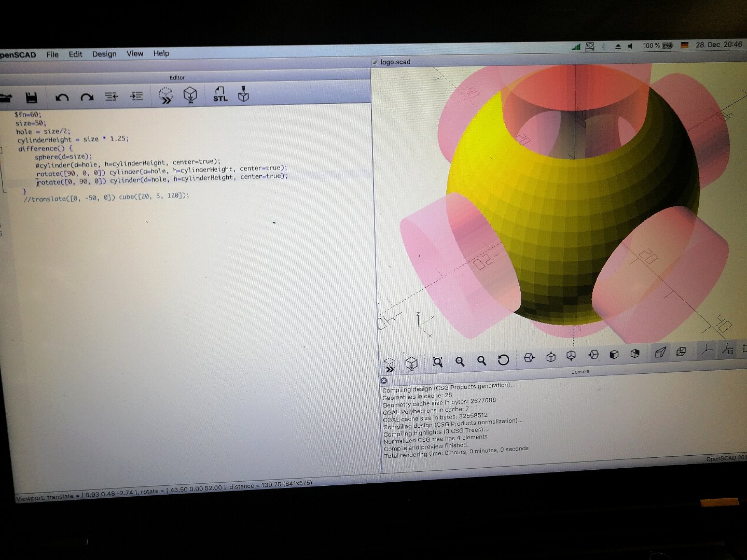Open the Edit menu

76,54
